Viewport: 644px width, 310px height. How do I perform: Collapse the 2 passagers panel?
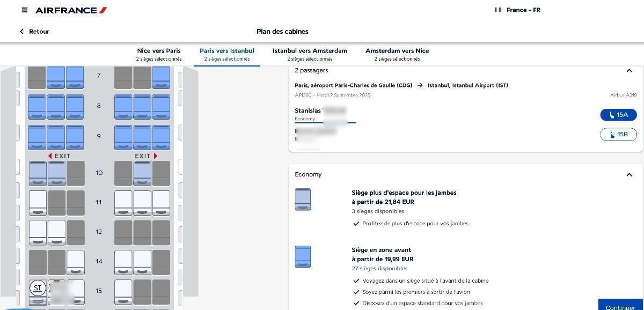[x=629, y=71]
